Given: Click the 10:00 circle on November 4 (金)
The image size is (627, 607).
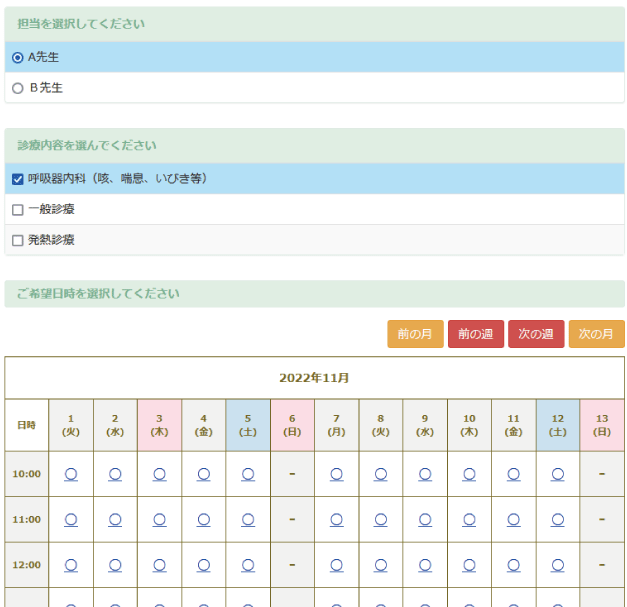Looking at the screenshot, I should 204,474.
